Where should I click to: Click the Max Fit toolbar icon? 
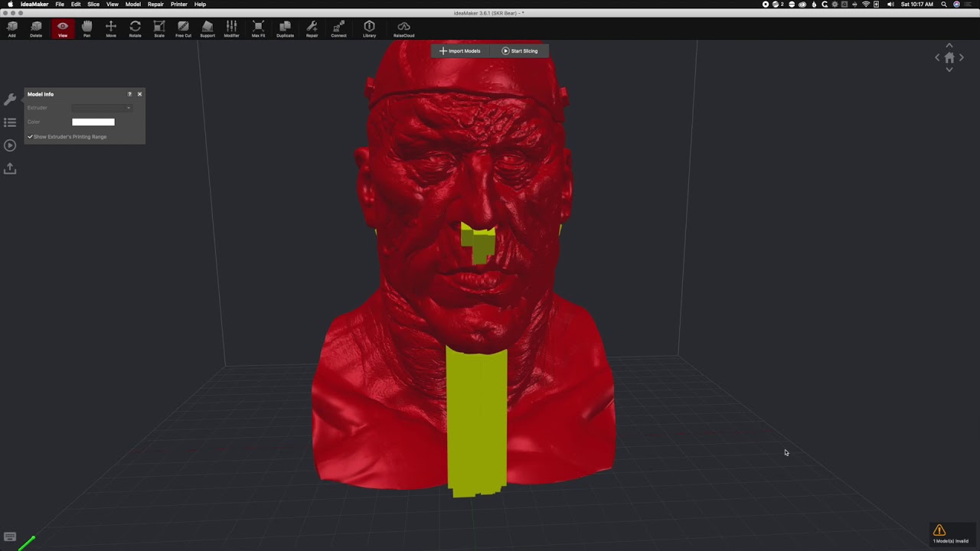coord(258,29)
